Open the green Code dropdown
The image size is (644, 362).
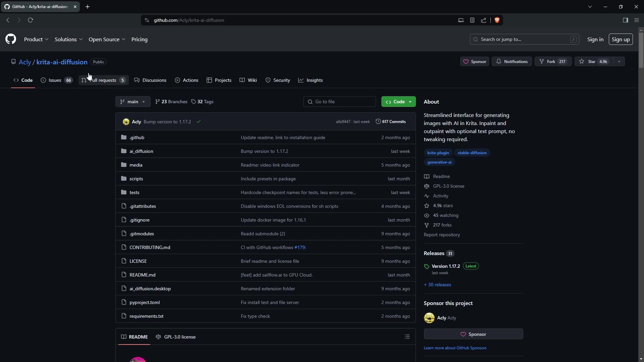(398, 102)
